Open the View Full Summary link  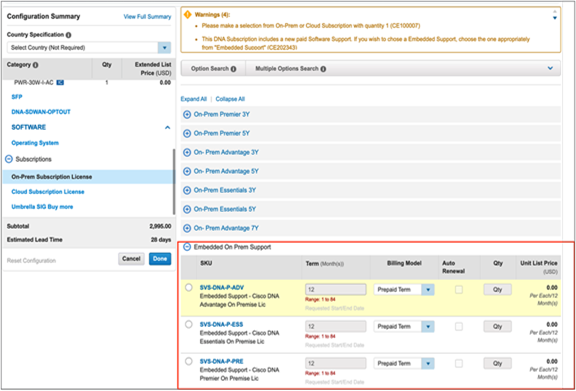[147, 17]
